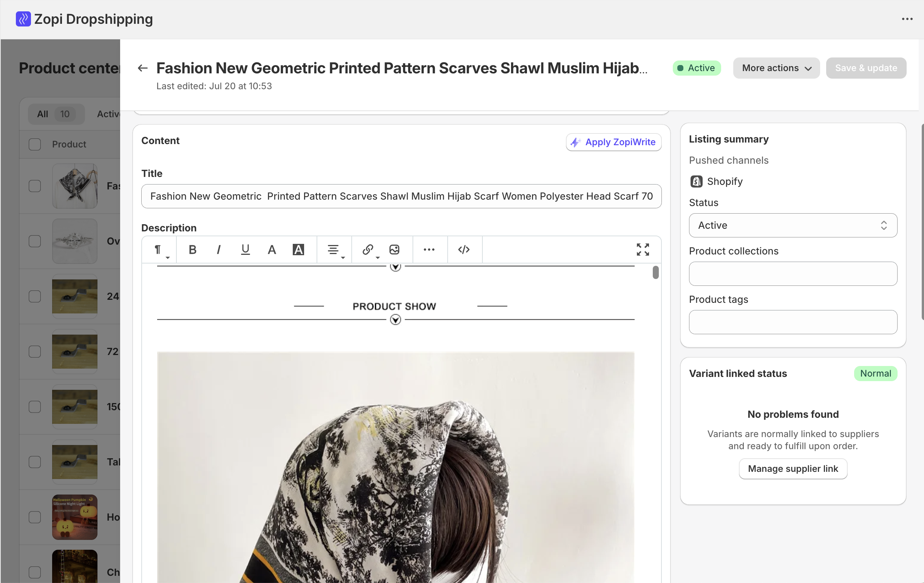Click the No problems found text

(x=793, y=414)
